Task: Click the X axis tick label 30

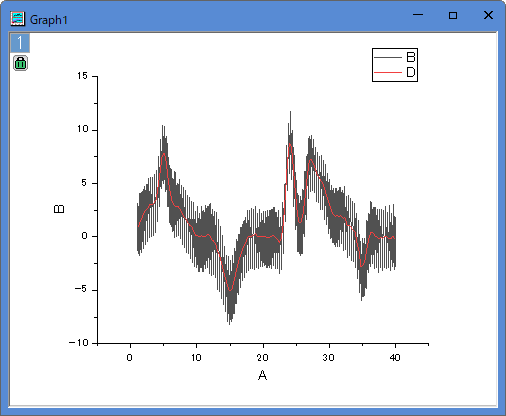Action: tap(328, 358)
